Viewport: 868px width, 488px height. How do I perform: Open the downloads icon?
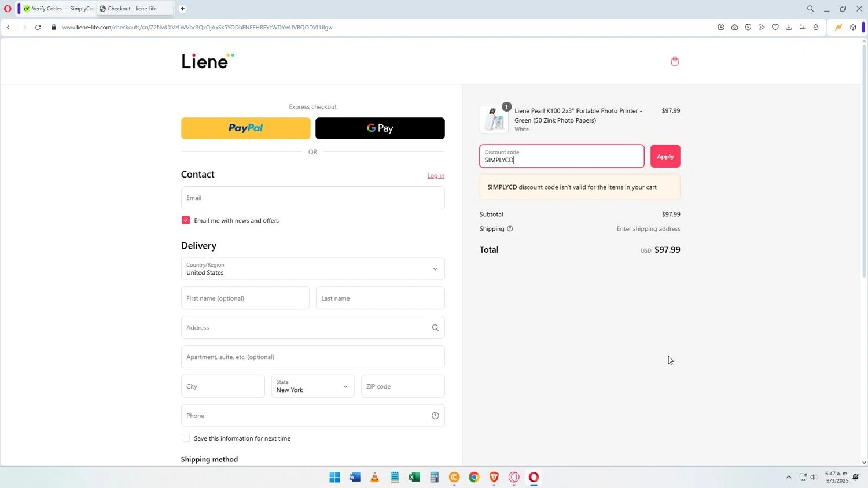tap(789, 27)
